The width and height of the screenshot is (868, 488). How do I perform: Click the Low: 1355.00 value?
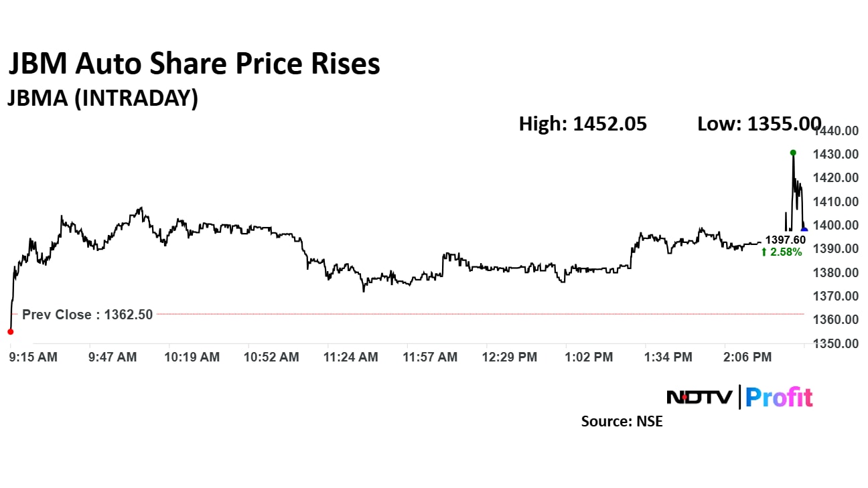pyautogui.click(x=759, y=124)
